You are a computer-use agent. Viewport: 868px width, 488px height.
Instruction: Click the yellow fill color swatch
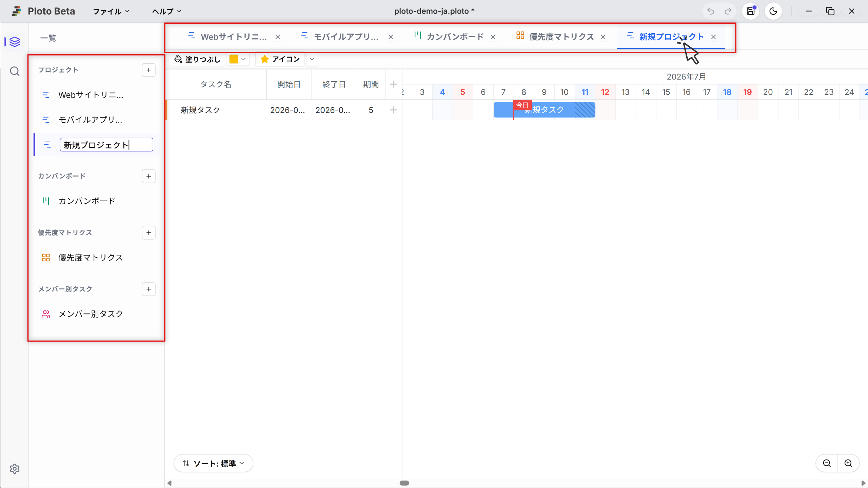click(x=234, y=59)
